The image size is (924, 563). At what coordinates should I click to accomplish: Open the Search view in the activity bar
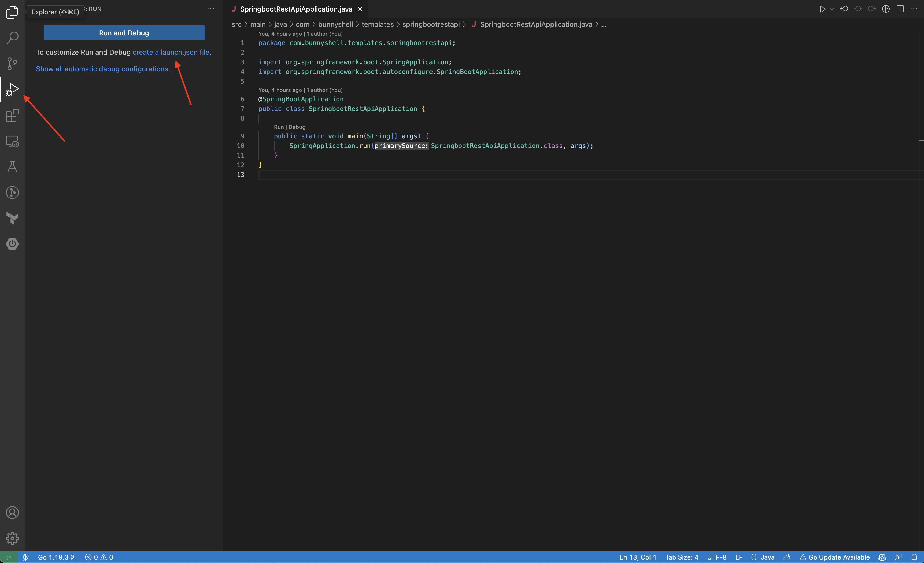[12, 38]
